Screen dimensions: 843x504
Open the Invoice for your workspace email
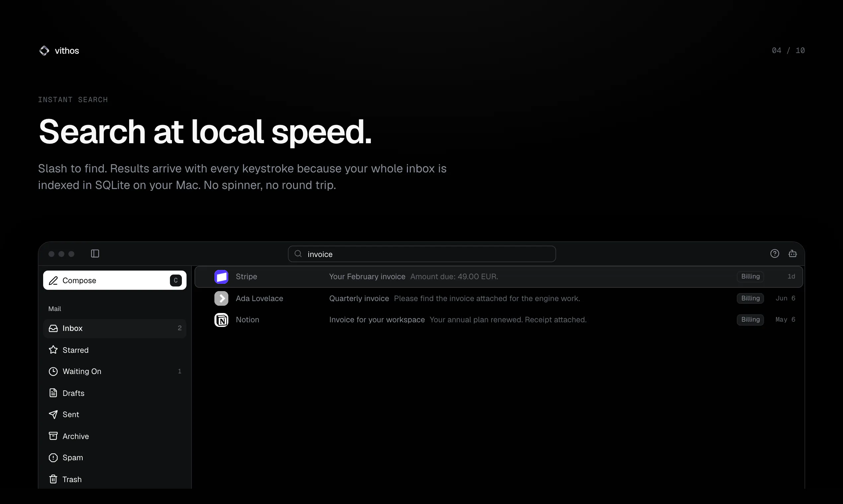(498, 320)
